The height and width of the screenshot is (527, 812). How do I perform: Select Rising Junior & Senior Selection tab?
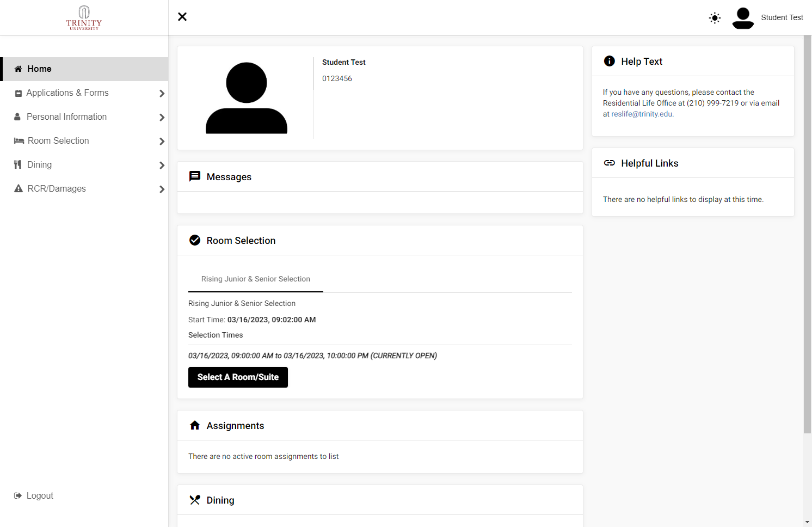(x=256, y=279)
